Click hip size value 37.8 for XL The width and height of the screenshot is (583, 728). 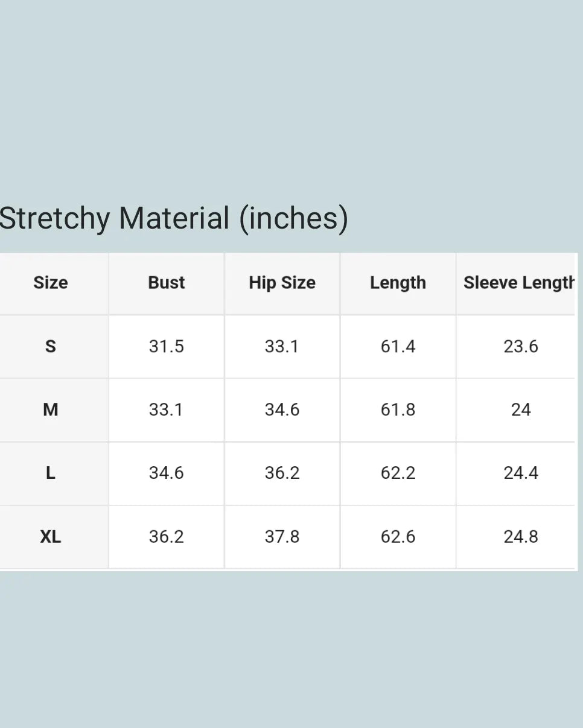[282, 537]
